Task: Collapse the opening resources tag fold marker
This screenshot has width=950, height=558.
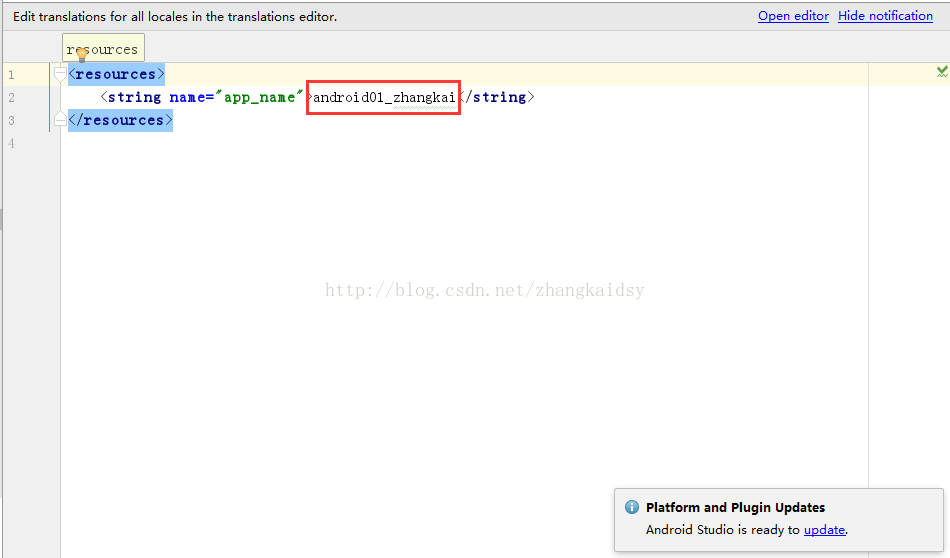Action: pos(60,75)
